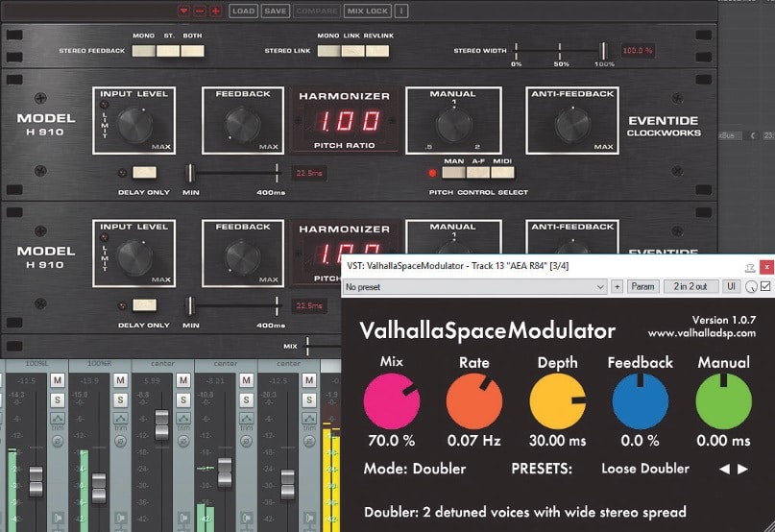Click the SAVE button in H910

276,11
